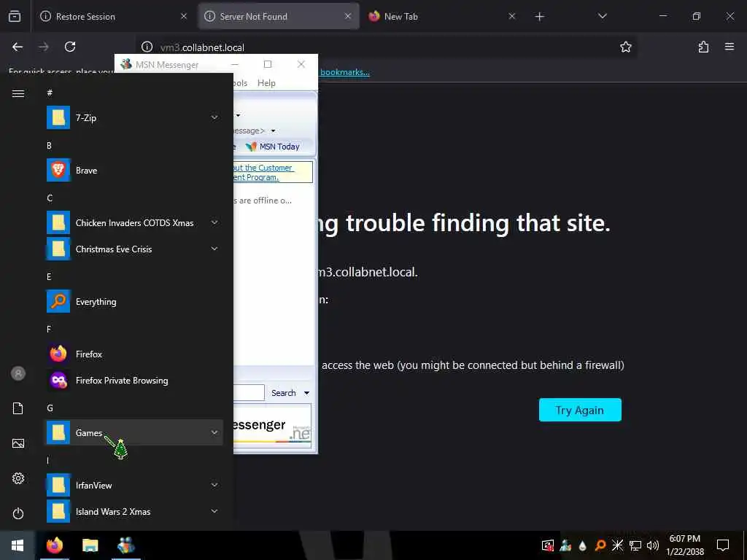This screenshot has width=747, height=560.
Task: Click the Windows Start button
Action: (18, 545)
